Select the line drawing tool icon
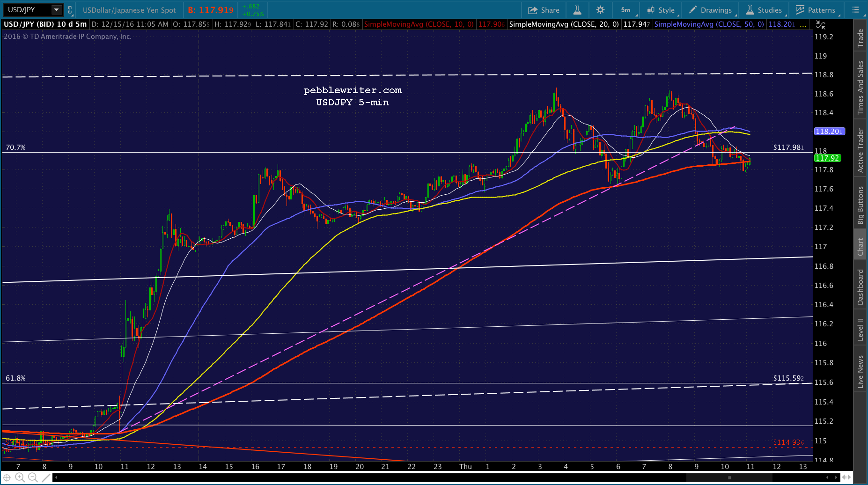 45,478
